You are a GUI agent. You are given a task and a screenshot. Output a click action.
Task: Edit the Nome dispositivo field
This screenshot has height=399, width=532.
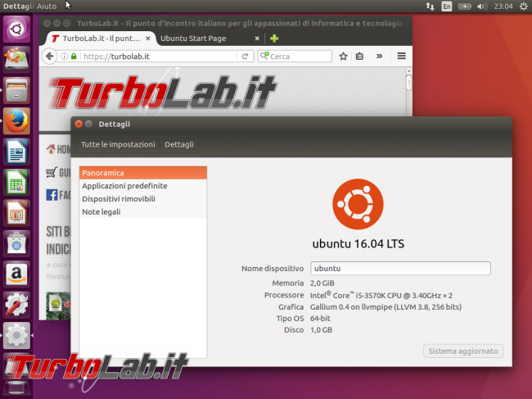click(x=400, y=268)
